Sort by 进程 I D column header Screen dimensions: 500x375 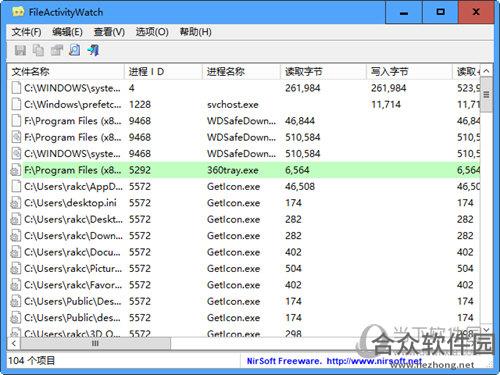click(163, 71)
